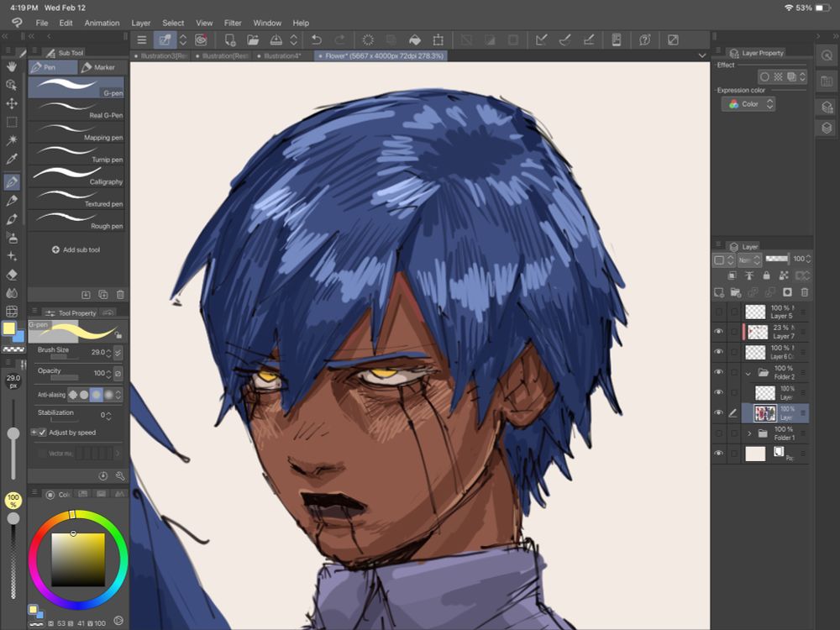Click hue ring on color wheel

coord(73,514)
